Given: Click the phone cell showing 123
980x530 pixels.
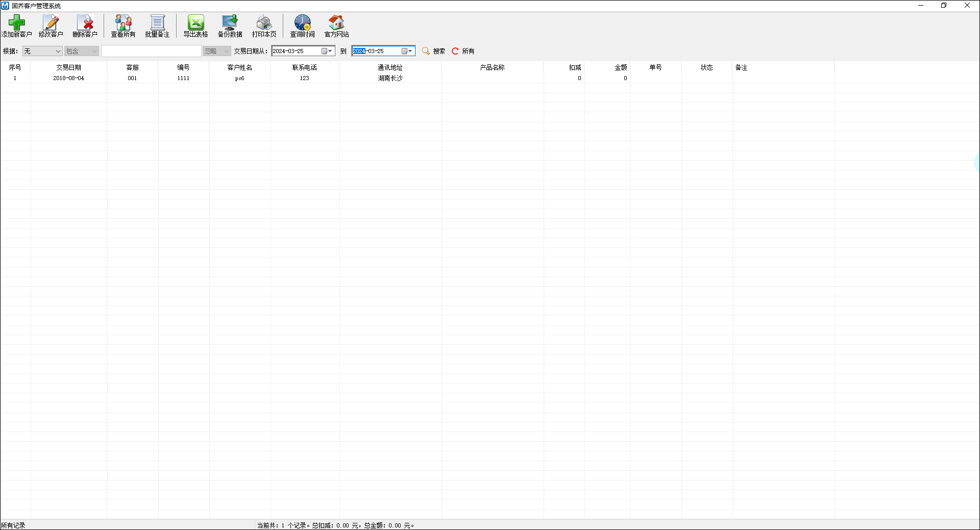Looking at the screenshot, I should tap(305, 78).
